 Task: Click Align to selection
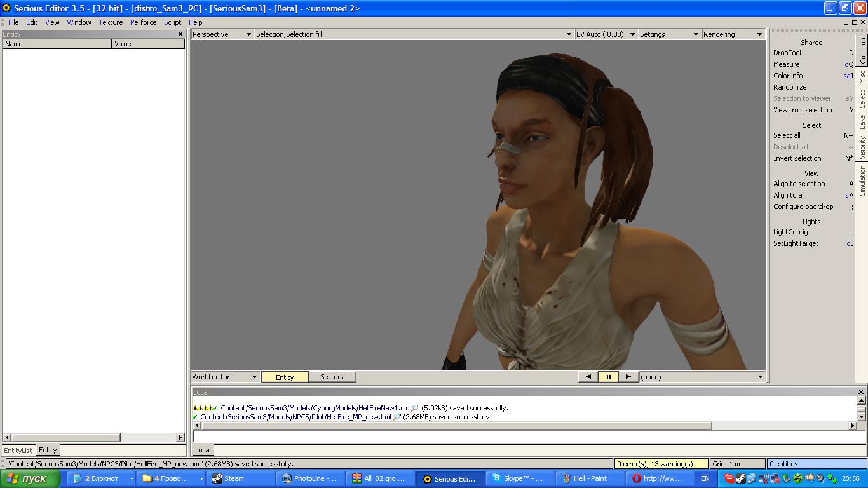[813, 184]
